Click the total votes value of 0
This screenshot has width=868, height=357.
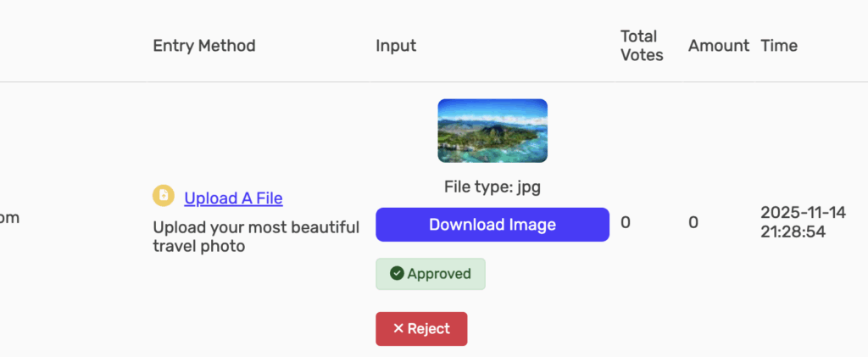(626, 223)
